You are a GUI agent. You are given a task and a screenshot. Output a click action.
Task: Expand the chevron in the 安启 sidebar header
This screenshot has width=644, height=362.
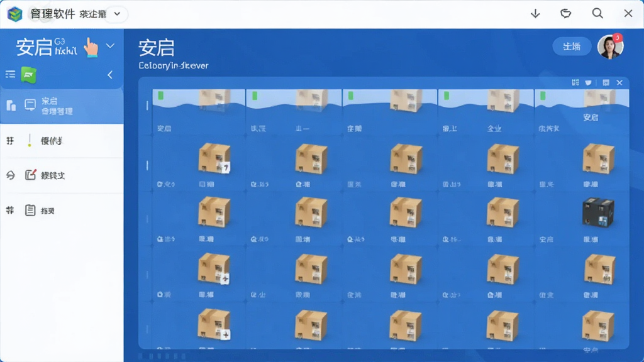110,45
